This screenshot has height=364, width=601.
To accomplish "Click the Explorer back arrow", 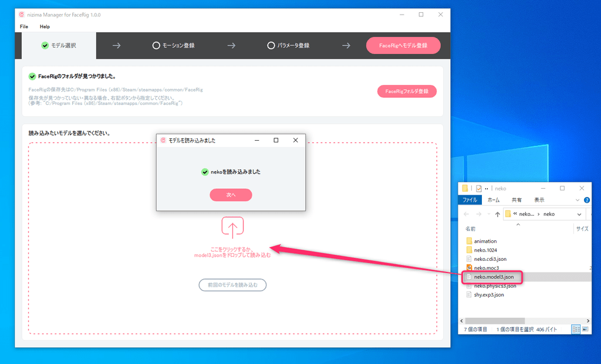I will [465, 215].
